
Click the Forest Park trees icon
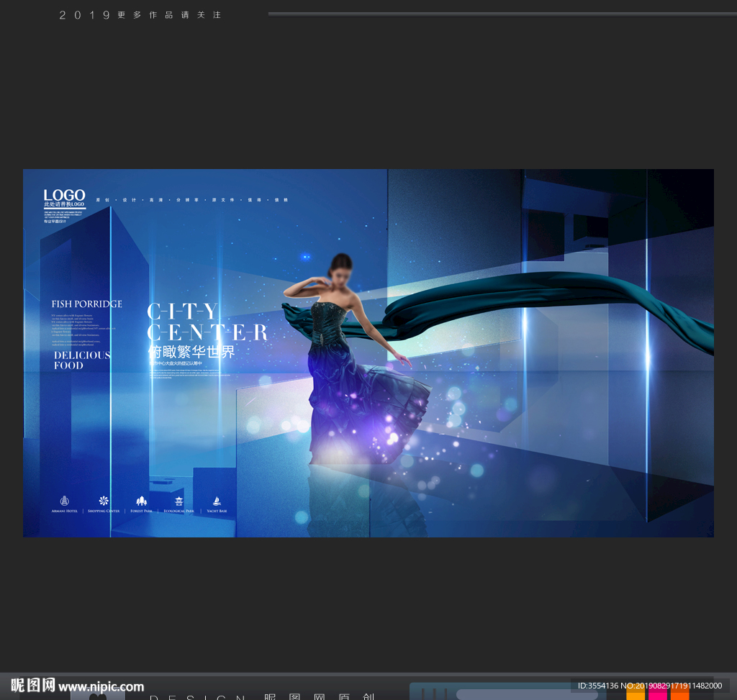point(141,500)
